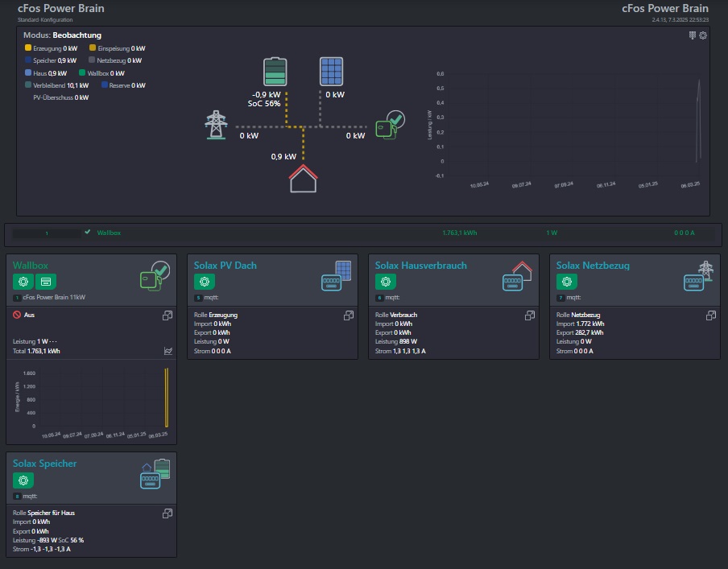Open settings gear on Solax Speicher tile
The image size is (728, 569).
click(23, 480)
